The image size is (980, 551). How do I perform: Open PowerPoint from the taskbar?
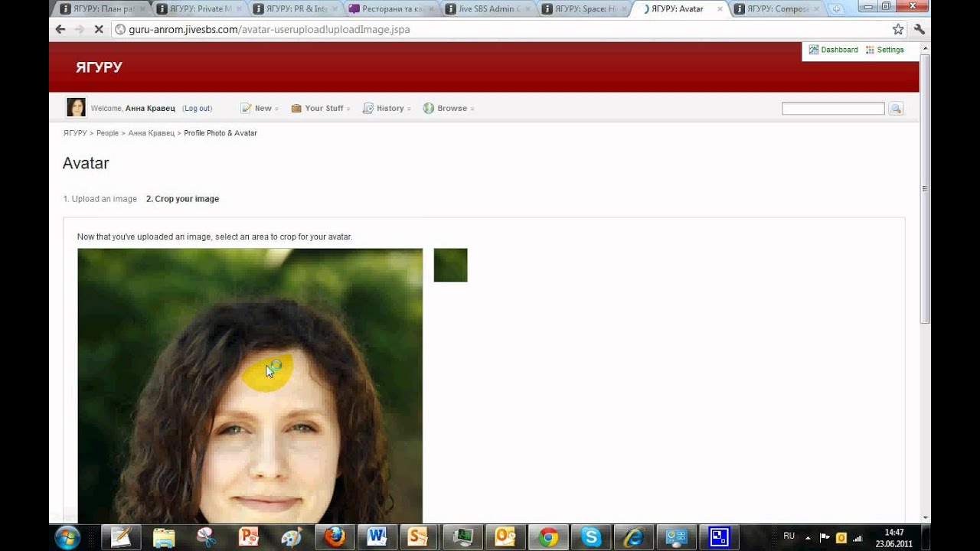[x=249, y=537]
